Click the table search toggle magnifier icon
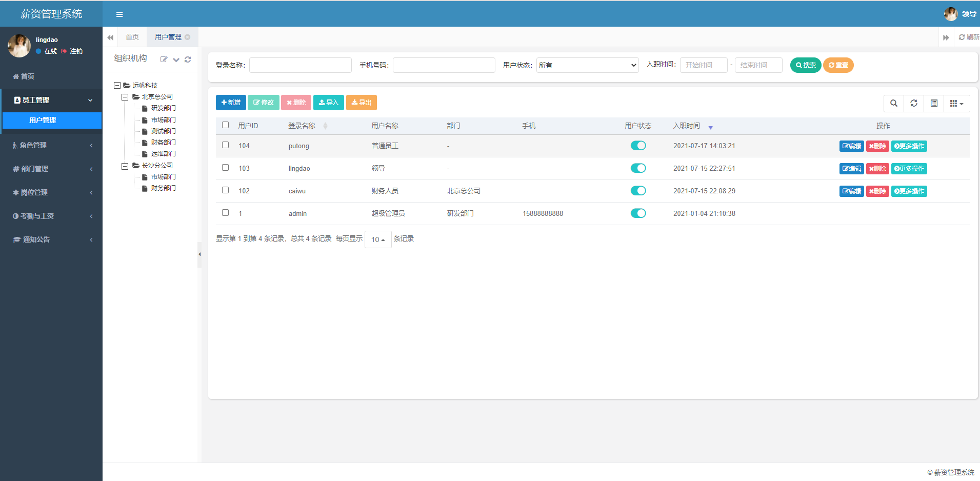980x481 pixels. 894,103
